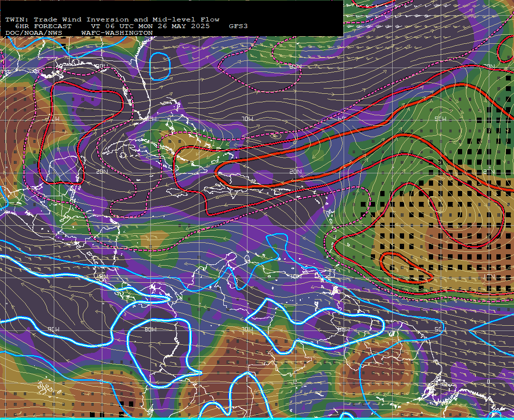
Task: Click the title "TWIN: Trade Wind Inversion and Mid-level Flow"
Action: pyautogui.click(x=112, y=20)
